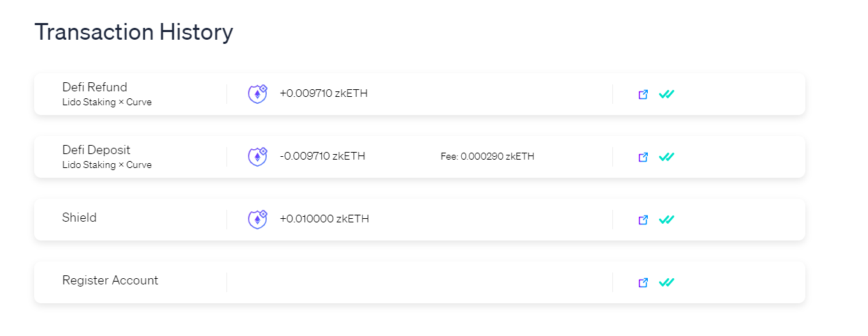Click the +0.009710 zkETH refund amount
This screenshot has height=336, width=868.
[323, 93]
